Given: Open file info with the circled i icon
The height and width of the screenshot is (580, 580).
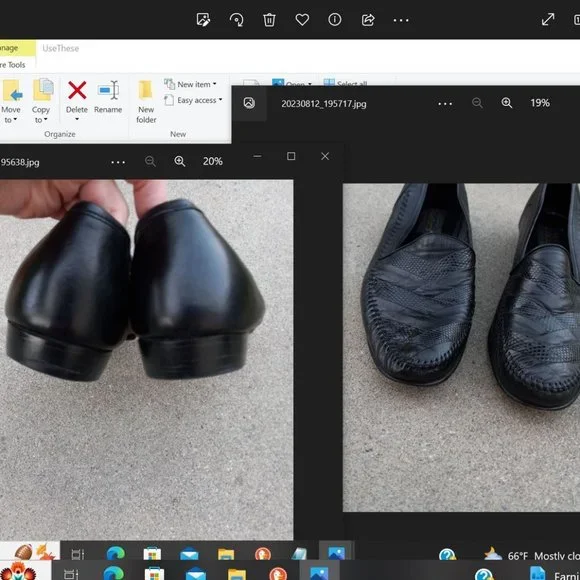Looking at the screenshot, I should coord(335,20).
